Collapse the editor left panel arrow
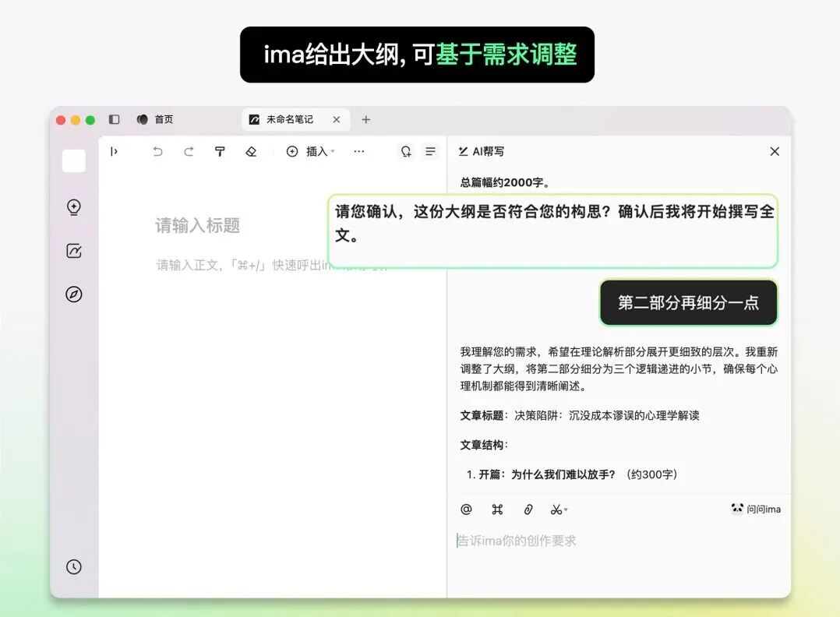Viewport: 840px width, 617px height. (x=114, y=152)
